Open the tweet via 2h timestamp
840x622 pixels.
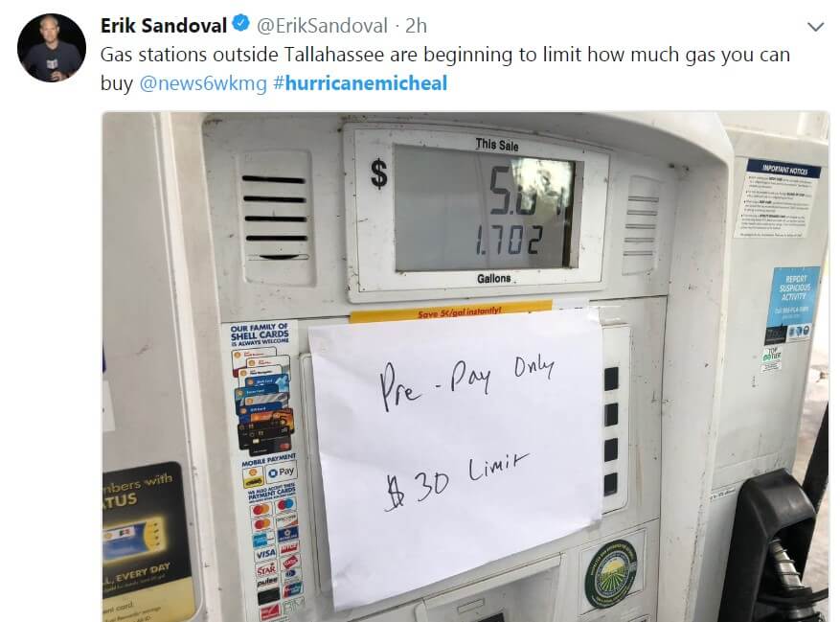coord(416,25)
